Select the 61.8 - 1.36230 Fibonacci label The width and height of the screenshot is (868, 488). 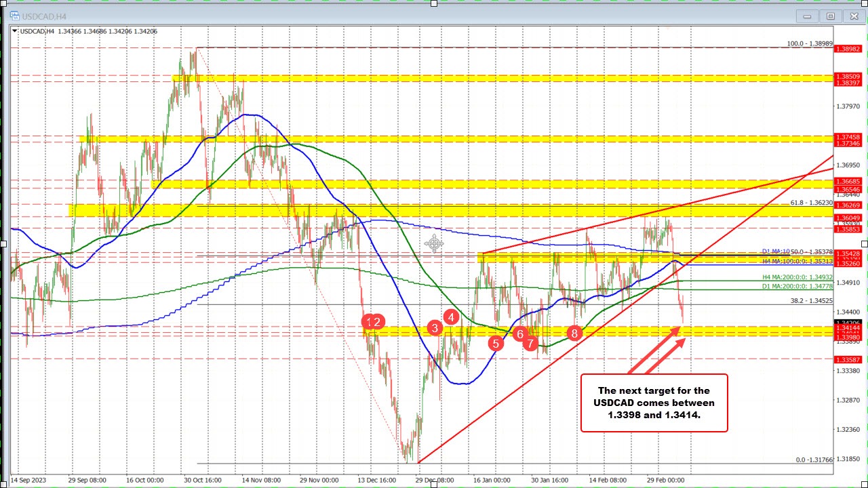click(x=811, y=203)
